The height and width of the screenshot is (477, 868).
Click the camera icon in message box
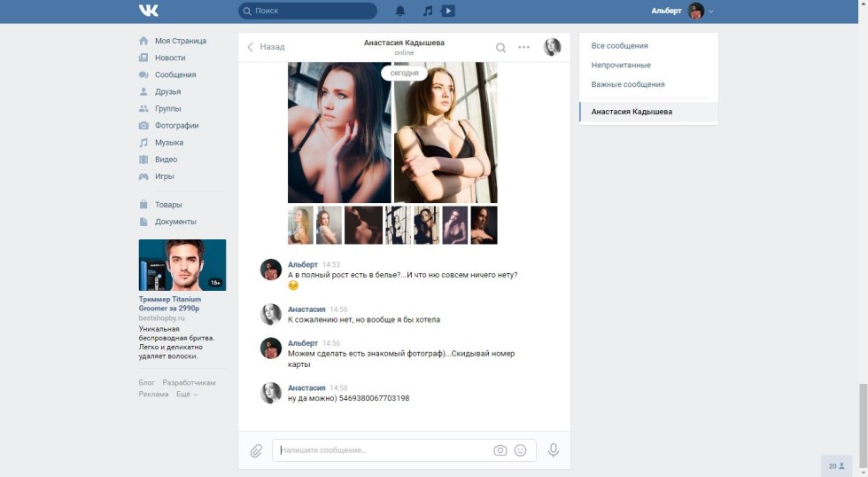pos(500,450)
